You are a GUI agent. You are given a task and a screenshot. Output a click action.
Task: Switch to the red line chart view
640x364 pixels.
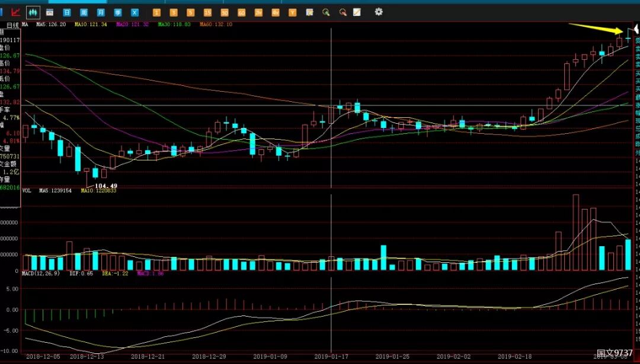coord(16,12)
